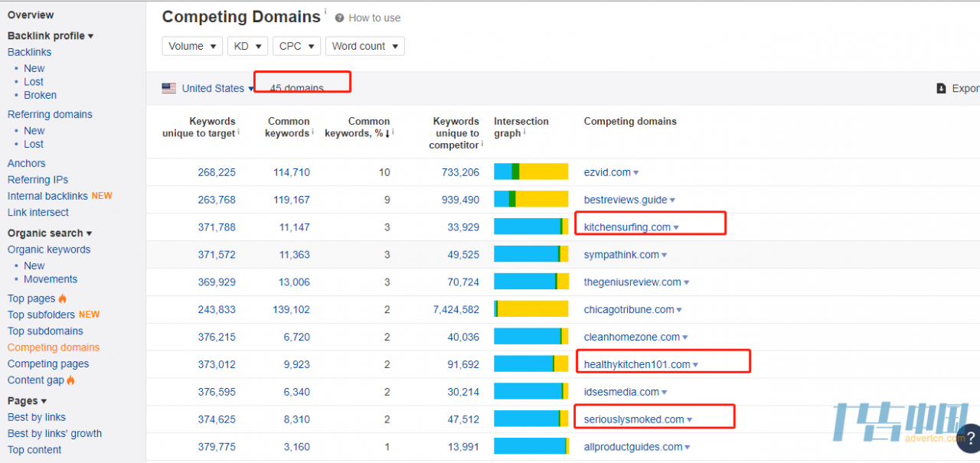Open the sympathink.com domain link

(x=622, y=256)
